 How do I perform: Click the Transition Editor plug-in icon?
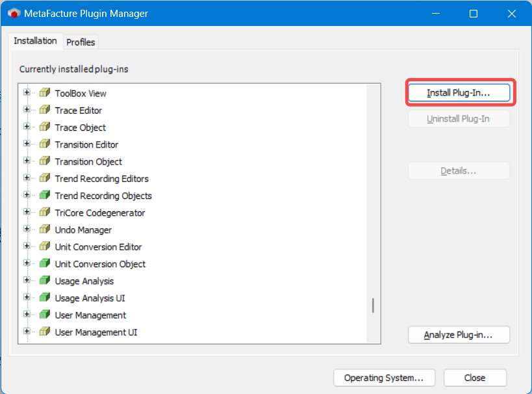point(45,143)
